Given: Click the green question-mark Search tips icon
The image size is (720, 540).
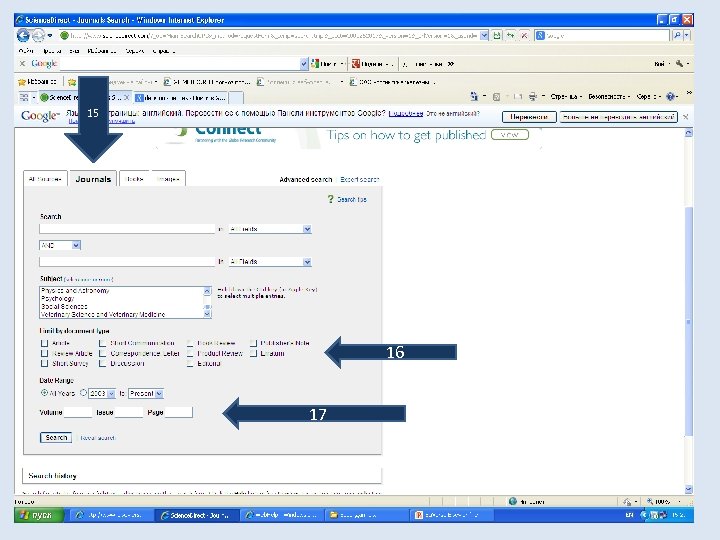Looking at the screenshot, I should point(330,199).
